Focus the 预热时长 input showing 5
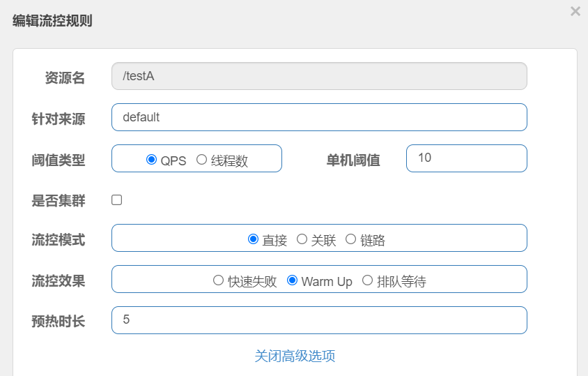The height and width of the screenshot is (376, 588). pos(319,320)
